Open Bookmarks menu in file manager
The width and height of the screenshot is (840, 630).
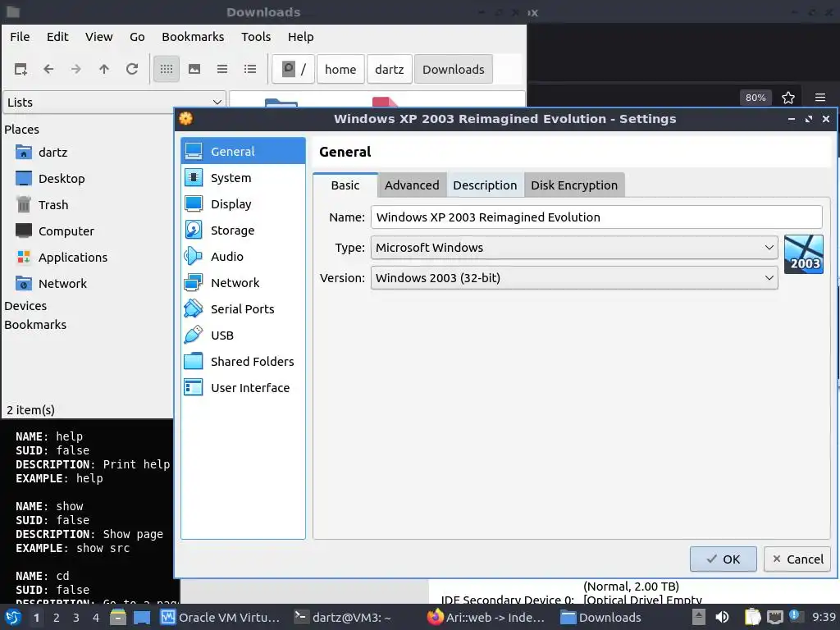pos(193,37)
